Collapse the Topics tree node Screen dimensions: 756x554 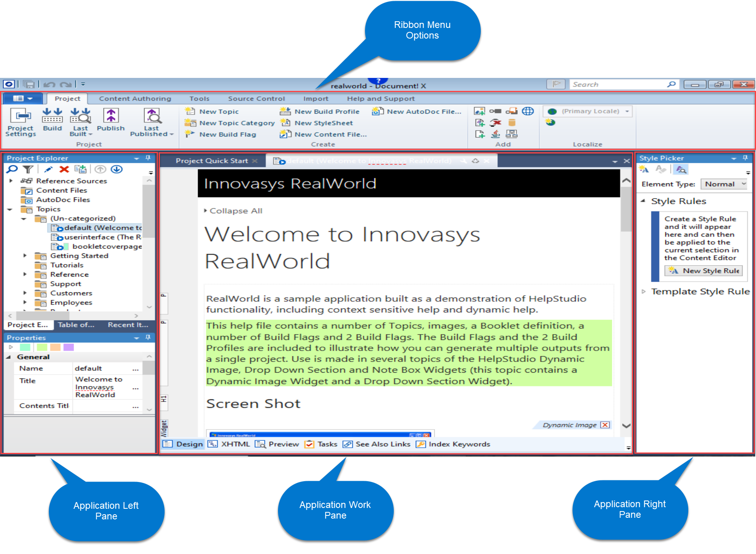pos(10,209)
